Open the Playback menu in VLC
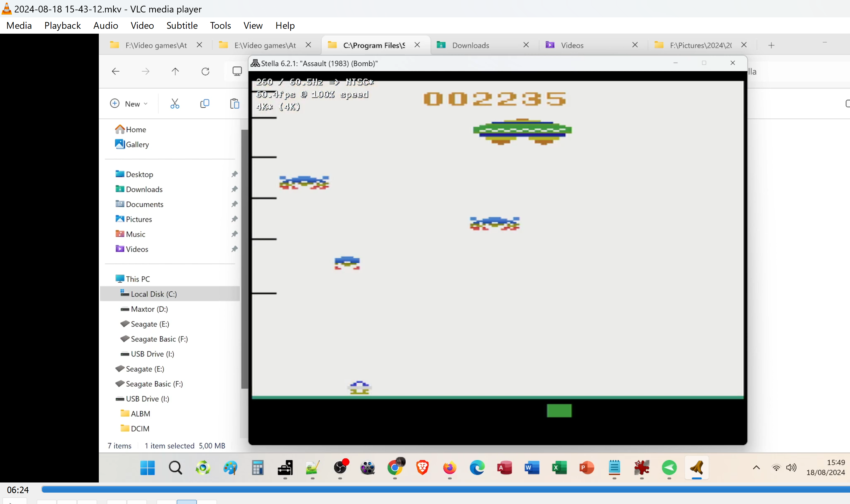The image size is (850, 504). pos(63,25)
